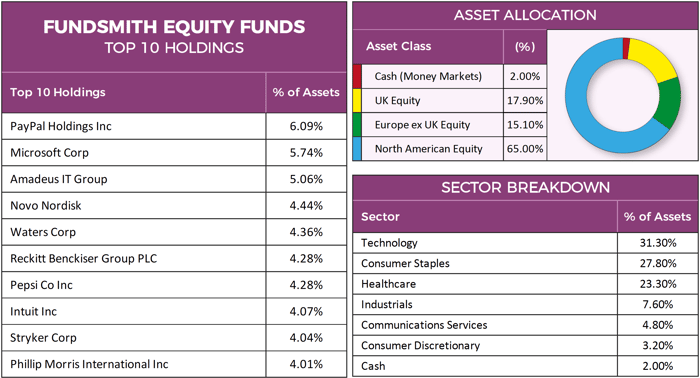Select the Technology sector row

click(525, 243)
